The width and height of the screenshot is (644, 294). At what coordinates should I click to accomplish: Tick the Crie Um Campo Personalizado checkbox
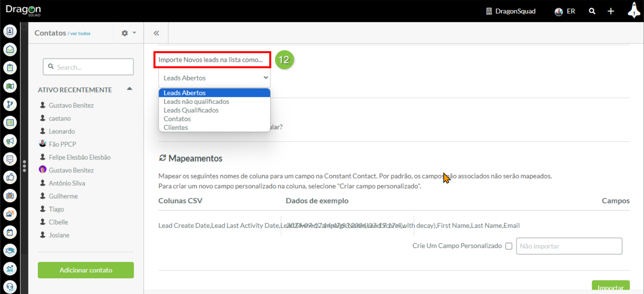pyautogui.click(x=509, y=246)
